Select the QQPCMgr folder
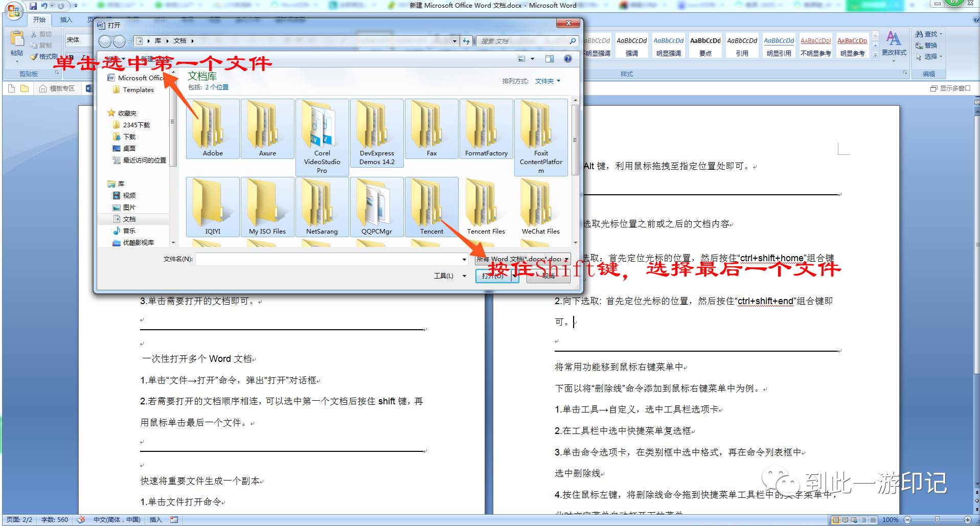980x526 pixels. [377, 207]
